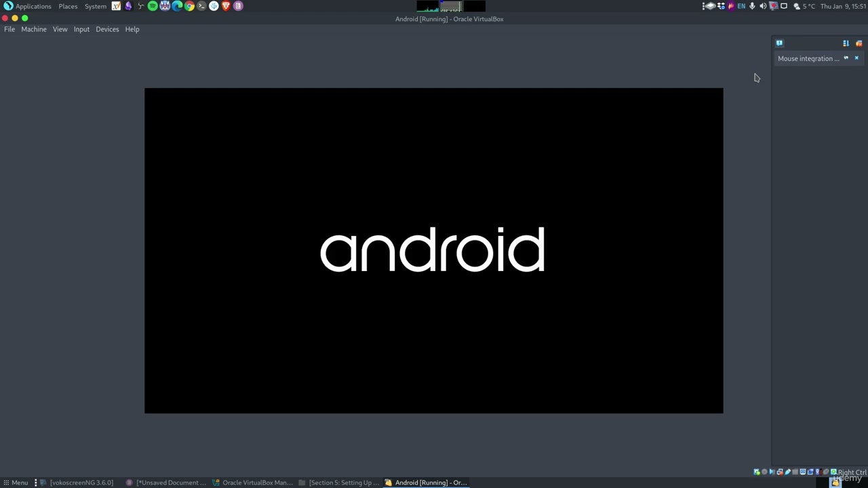The width and height of the screenshot is (868, 488).
Task: Open the Machine menu
Action: pos(34,29)
